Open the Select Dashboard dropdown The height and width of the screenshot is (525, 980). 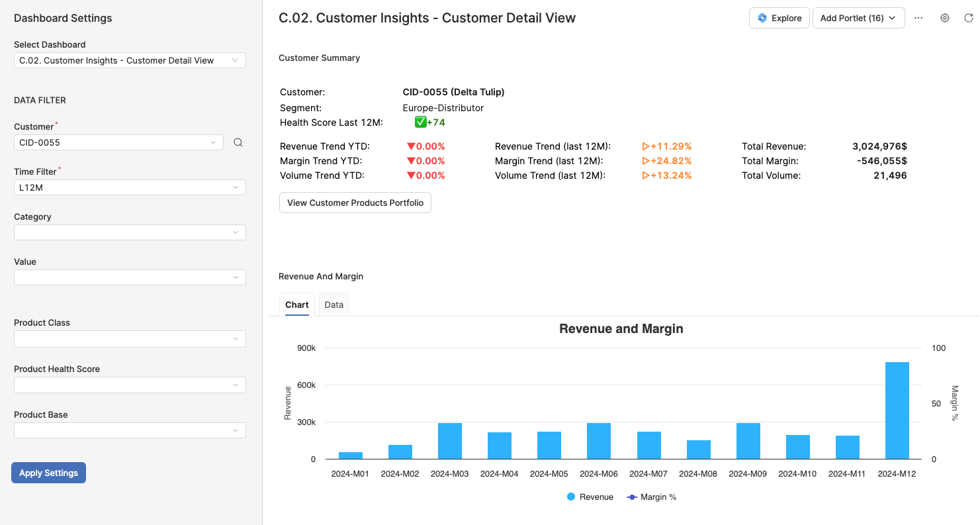130,60
